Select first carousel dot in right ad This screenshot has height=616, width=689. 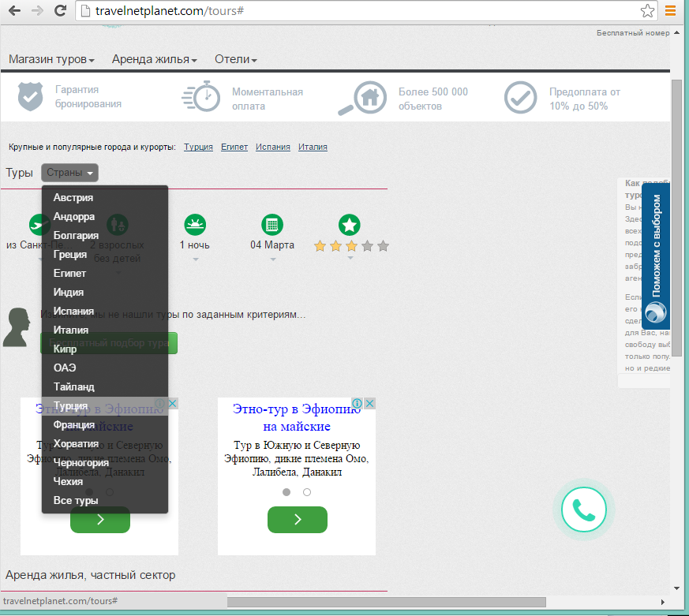point(286,492)
